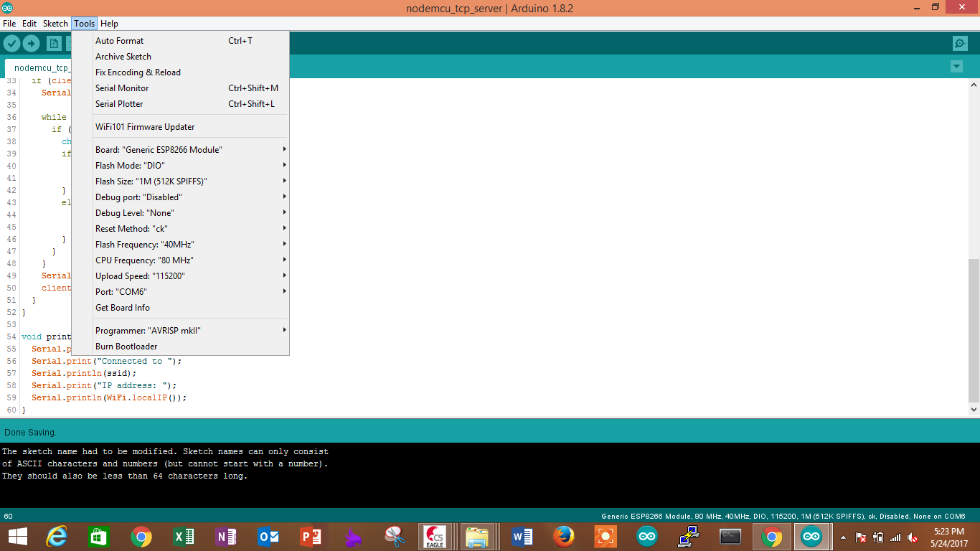Click code line Serial.print("IP address: ");
The image size is (980, 551).
[104, 385]
